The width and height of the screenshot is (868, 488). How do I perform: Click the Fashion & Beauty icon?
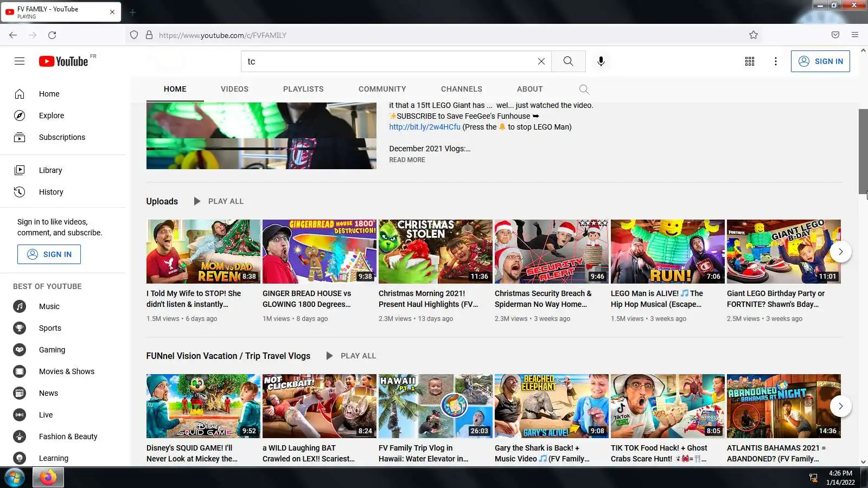pyautogui.click(x=20, y=436)
